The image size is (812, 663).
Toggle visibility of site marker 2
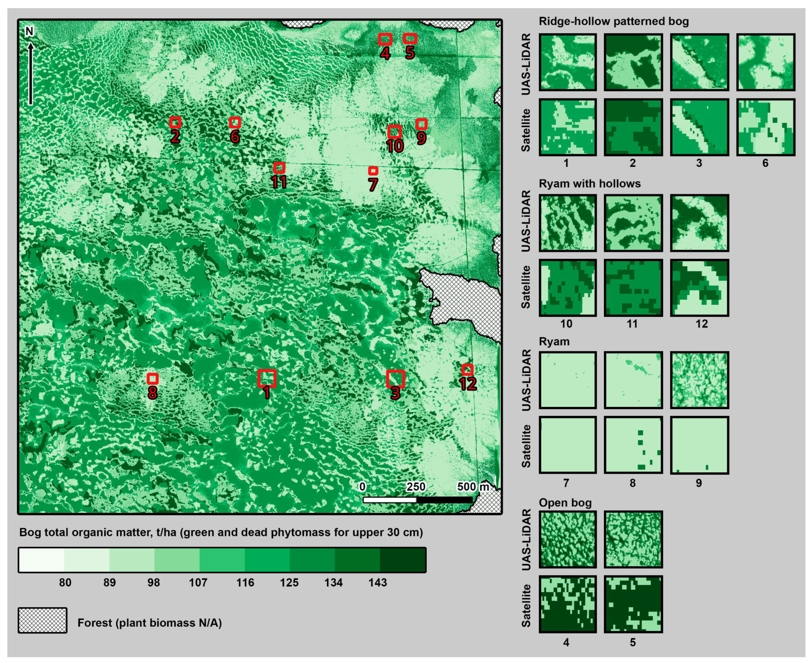point(176,123)
